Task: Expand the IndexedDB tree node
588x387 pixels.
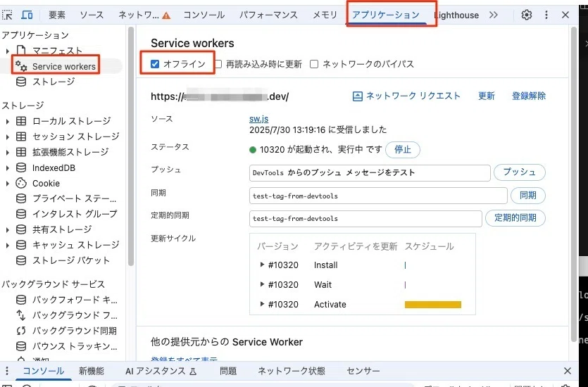Action: [x=7, y=168]
